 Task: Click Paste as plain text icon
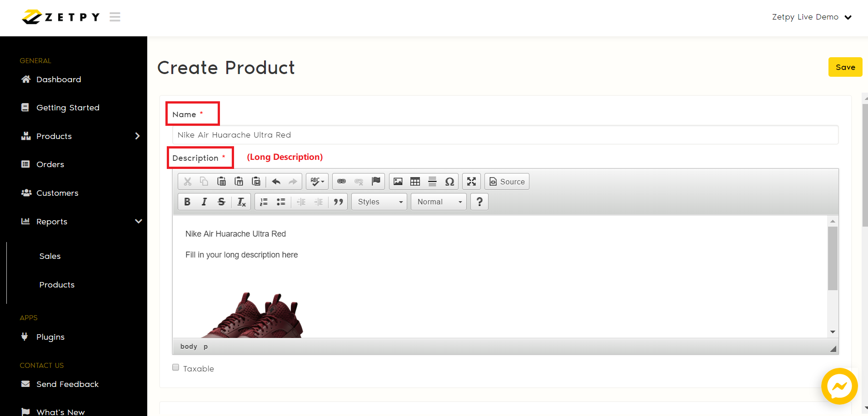[239, 182]
